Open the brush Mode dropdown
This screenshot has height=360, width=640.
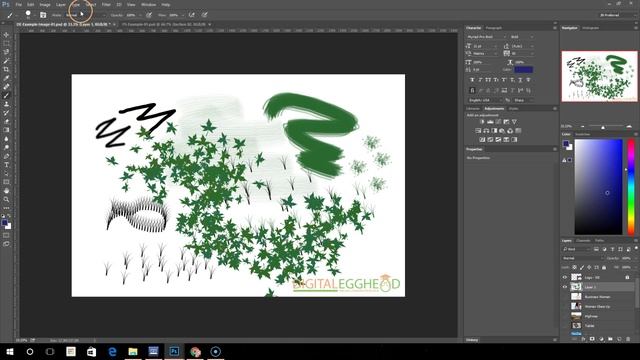point(85,15)
